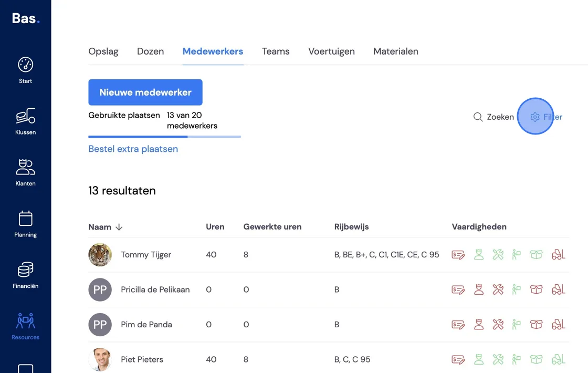Click Pricilla de Pelikaan's packing box icon
The height and width of the screenshot is (373, 588).
(536, 289)
